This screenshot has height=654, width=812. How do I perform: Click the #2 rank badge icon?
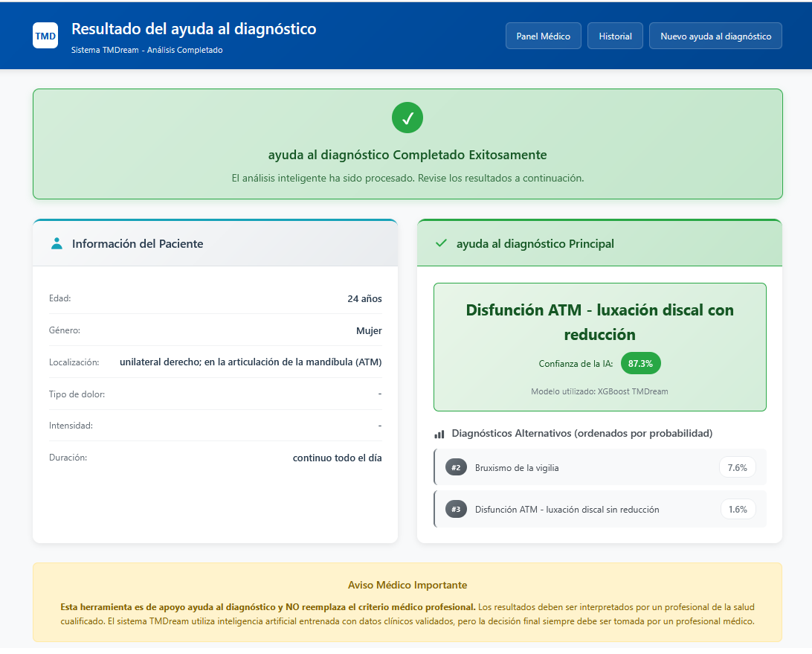[456, 467]
